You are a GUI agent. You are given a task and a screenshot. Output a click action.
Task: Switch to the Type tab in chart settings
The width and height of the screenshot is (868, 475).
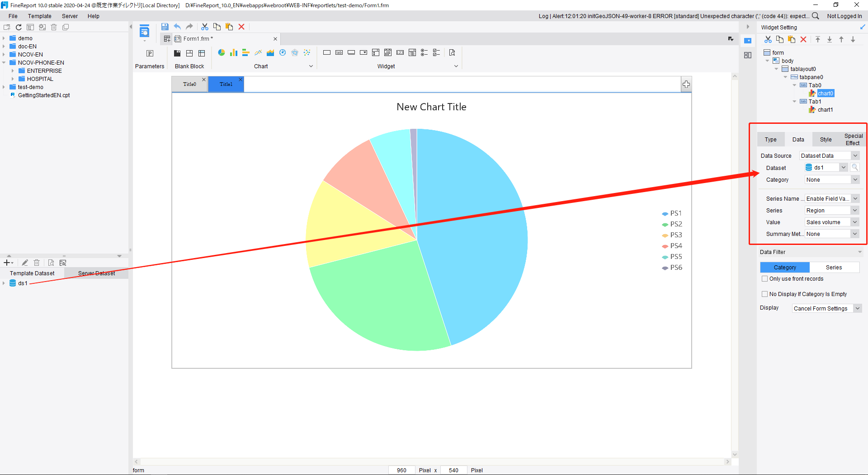[771, 140]
